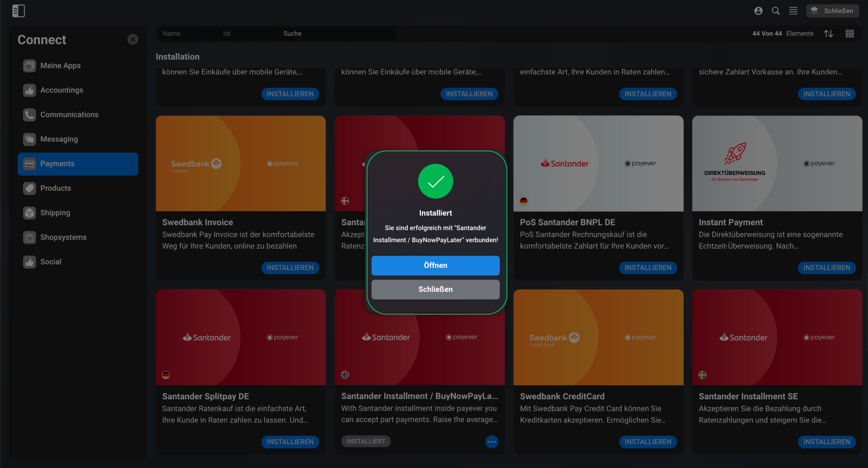Click the Communications phone icon
Viewport: 868px width, 468px height.
30,115
